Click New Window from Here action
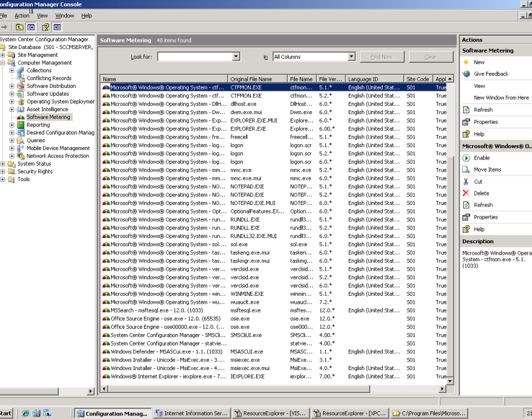 point(501,98)
